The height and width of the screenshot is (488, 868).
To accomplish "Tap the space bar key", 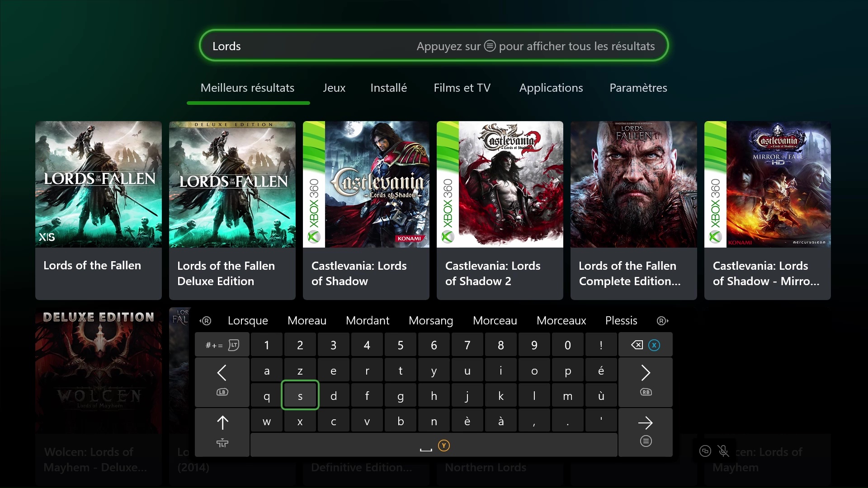I will (x=434, y=446).
